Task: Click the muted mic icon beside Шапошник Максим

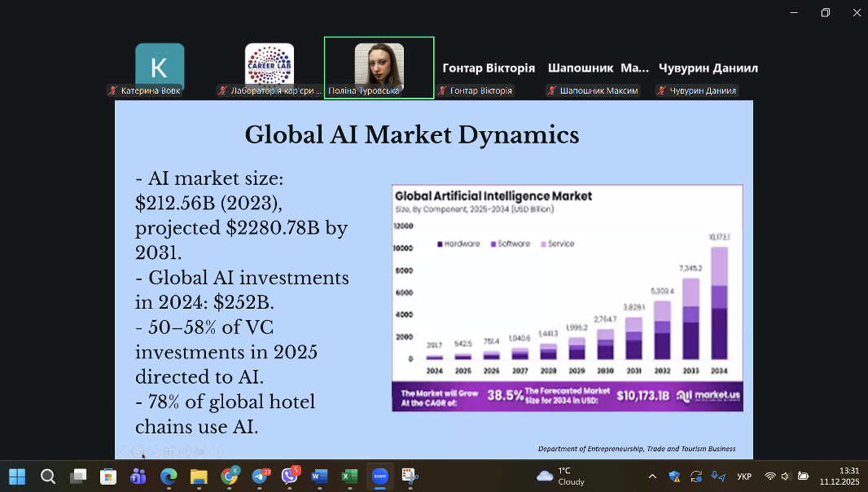Action: coord(553,91)
